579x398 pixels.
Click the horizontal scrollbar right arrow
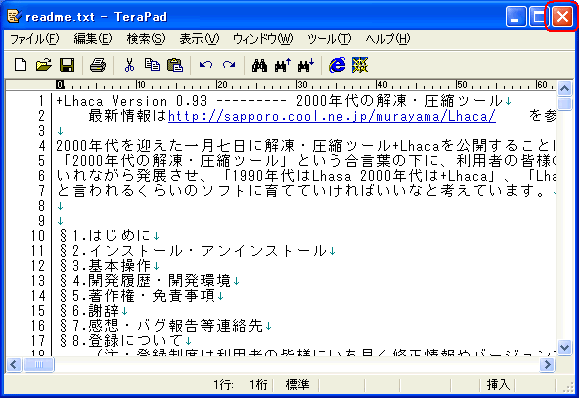(x=547, y=365)
